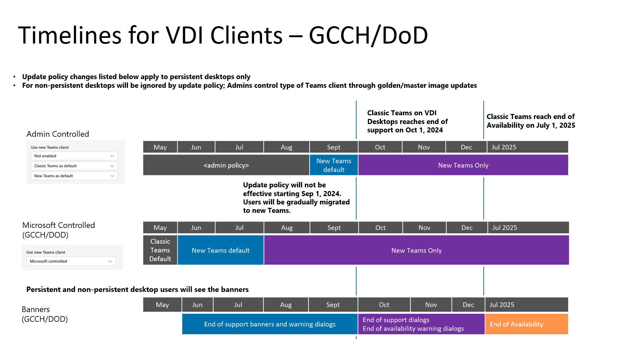Screen dimensions: 644x362
Task: Click the 'Classic Teams Default' block in Microsoft timeline
Action: click(159, 251)
